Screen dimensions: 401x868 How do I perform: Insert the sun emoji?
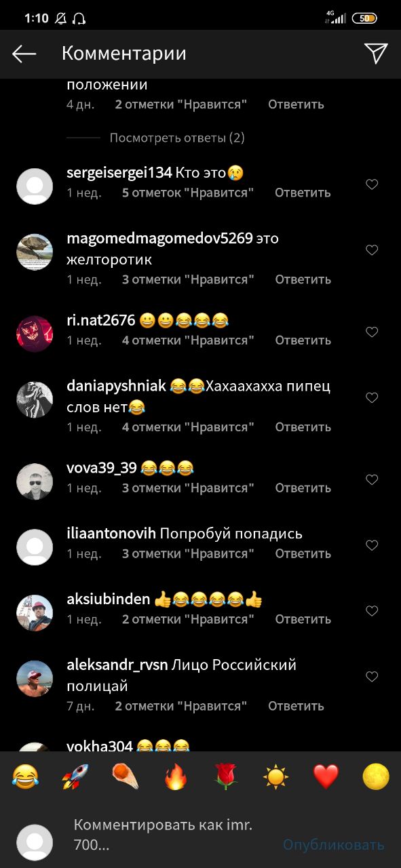276,776
